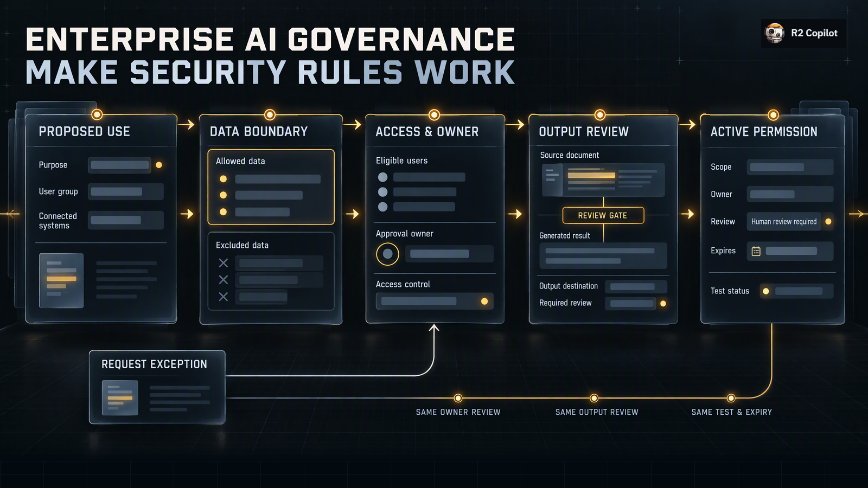Select the Allowed data label
The height and width of the screenshot is (488, 868).
coord(240,161)
